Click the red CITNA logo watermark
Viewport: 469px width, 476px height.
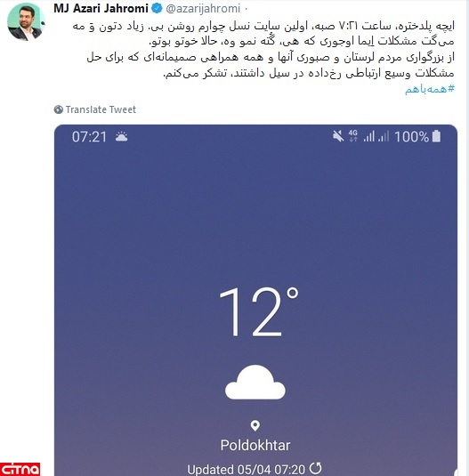coord(20,469)
